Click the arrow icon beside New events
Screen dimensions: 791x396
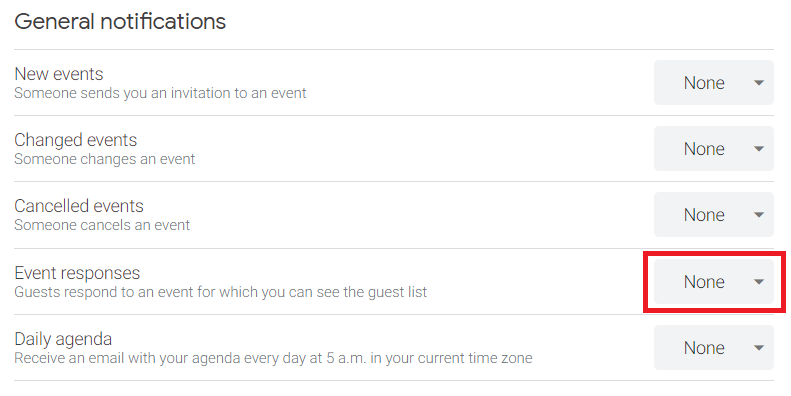tap(759, 83)
